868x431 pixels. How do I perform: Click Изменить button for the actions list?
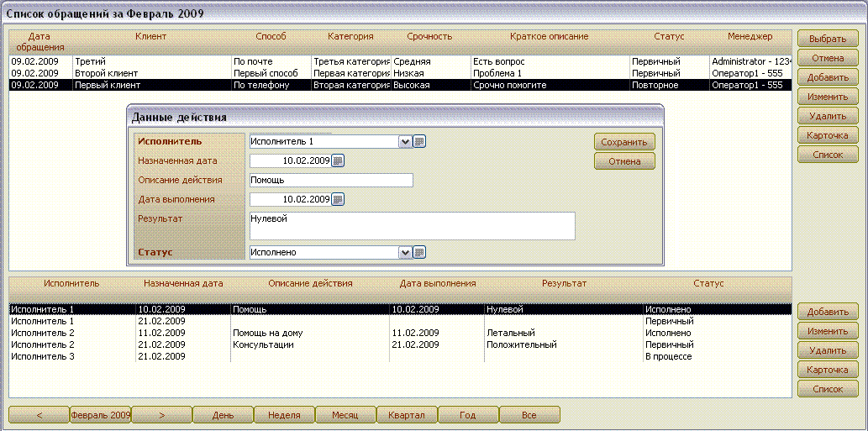click(828, 331)
